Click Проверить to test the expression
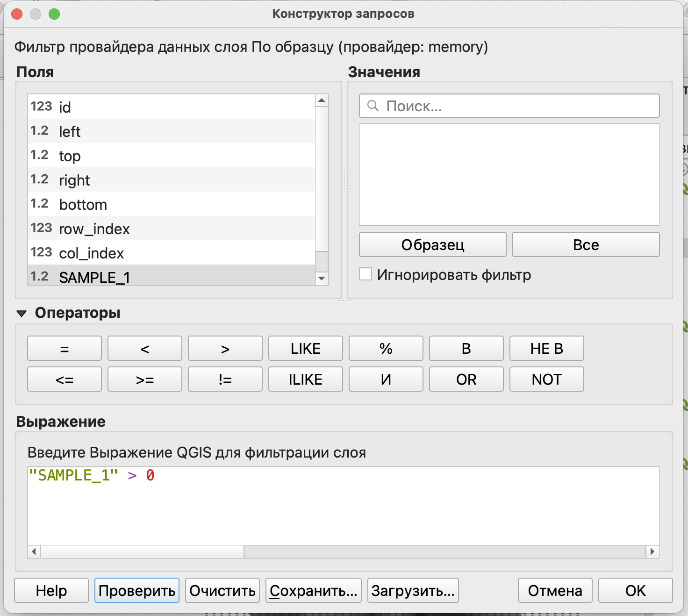 point(137,591)
